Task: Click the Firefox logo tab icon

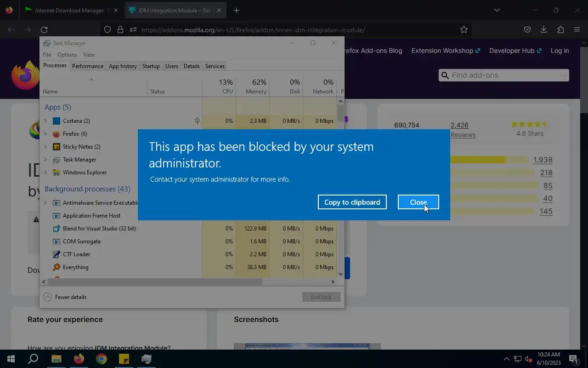Action: click(9, 10)
